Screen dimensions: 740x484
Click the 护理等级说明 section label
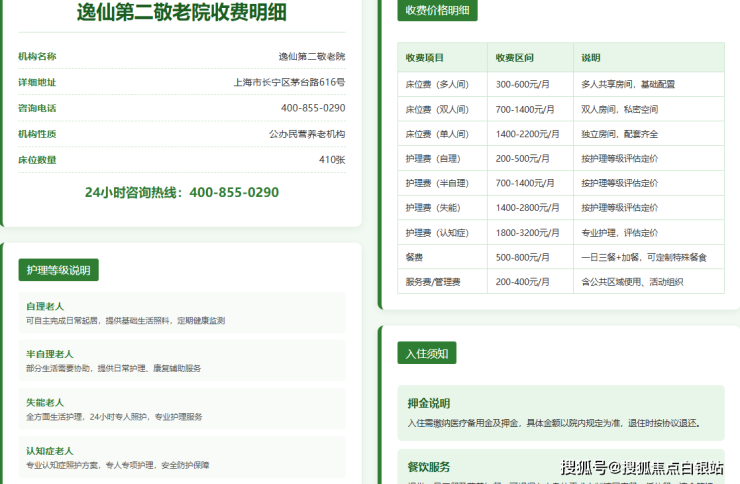59,270
